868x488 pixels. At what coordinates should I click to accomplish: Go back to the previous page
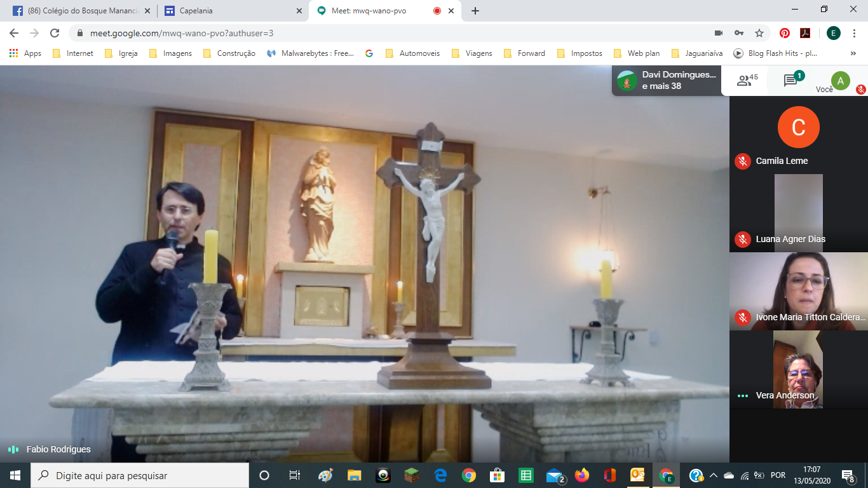coord(14,33)
